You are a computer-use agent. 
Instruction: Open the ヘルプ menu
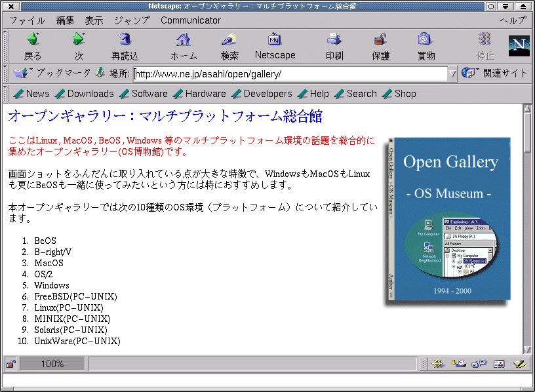pyautogui.click(x=513, y=20)
